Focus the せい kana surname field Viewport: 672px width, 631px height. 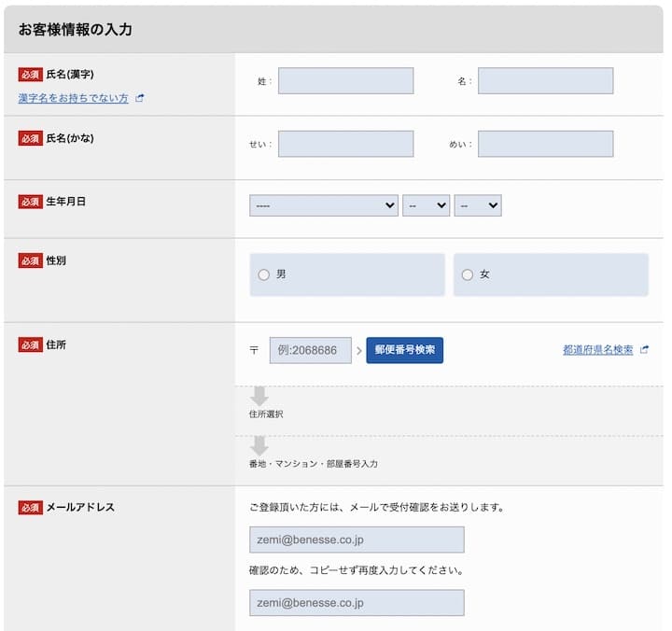tap(345, 144)
